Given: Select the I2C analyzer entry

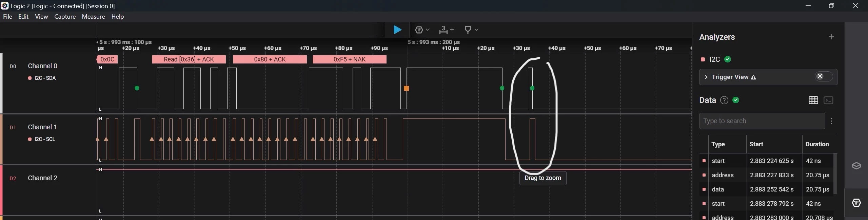Looking at the screenshot, I should pyautogui.click(x=715, y=59).
